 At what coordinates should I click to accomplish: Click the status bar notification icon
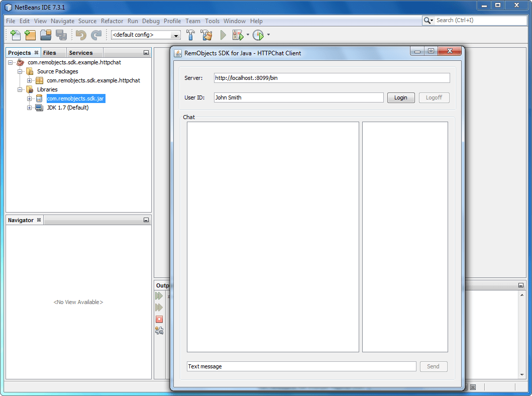[x=473, y=387]
